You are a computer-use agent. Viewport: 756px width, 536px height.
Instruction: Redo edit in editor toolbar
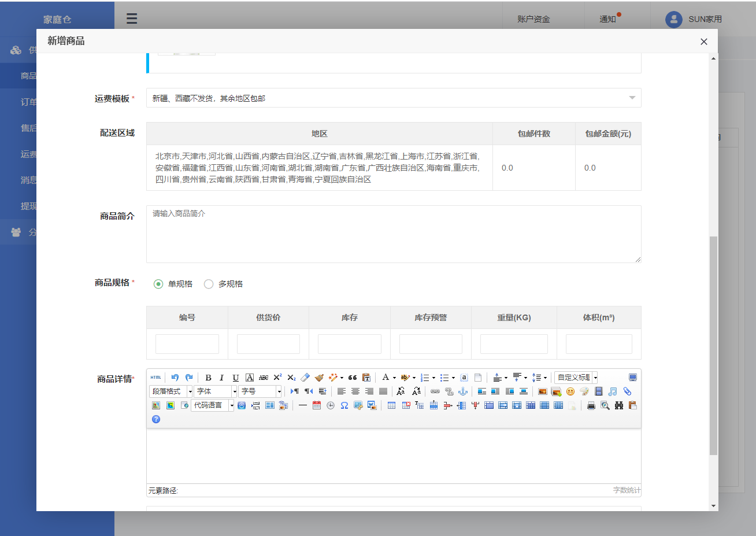[x=189, y=378]
